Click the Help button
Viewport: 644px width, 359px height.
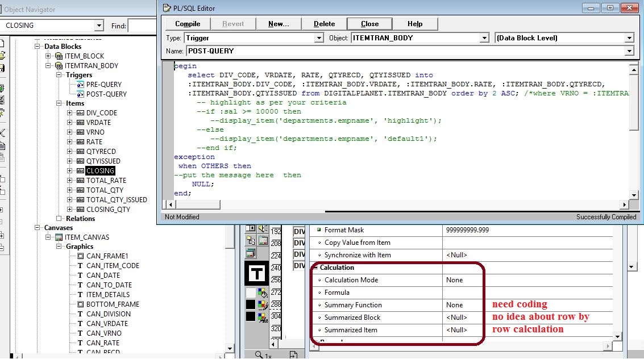pyautogui.click(x=415, y=24)
